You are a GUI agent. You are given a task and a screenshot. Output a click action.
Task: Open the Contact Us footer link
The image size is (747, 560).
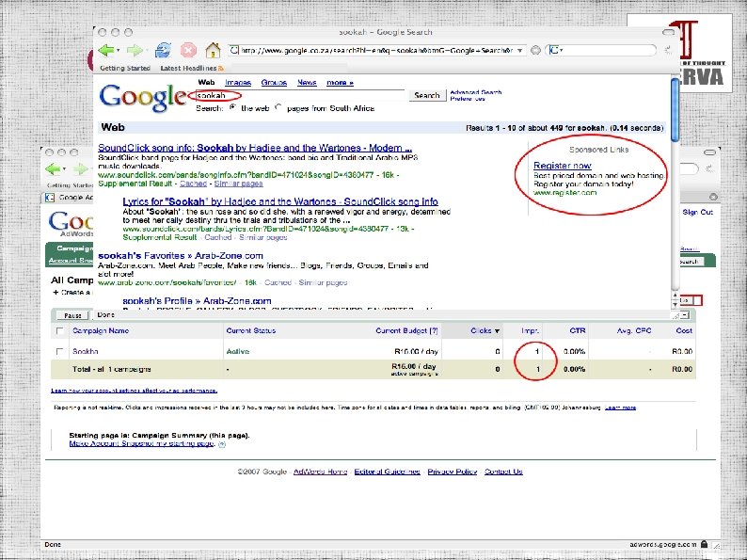(503, 472)
